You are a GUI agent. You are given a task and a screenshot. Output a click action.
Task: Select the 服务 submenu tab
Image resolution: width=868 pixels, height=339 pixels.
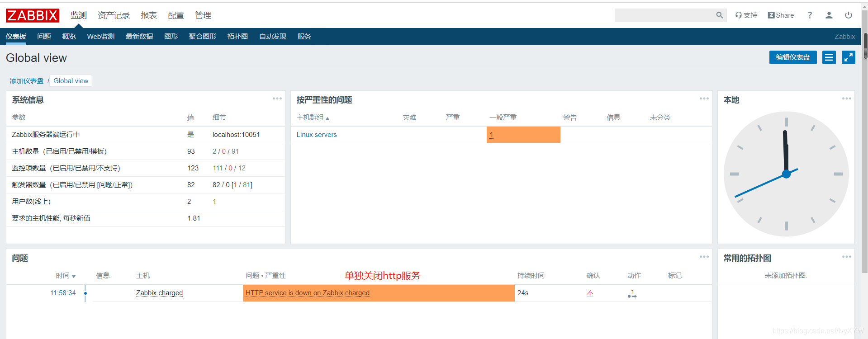[304, 37]
